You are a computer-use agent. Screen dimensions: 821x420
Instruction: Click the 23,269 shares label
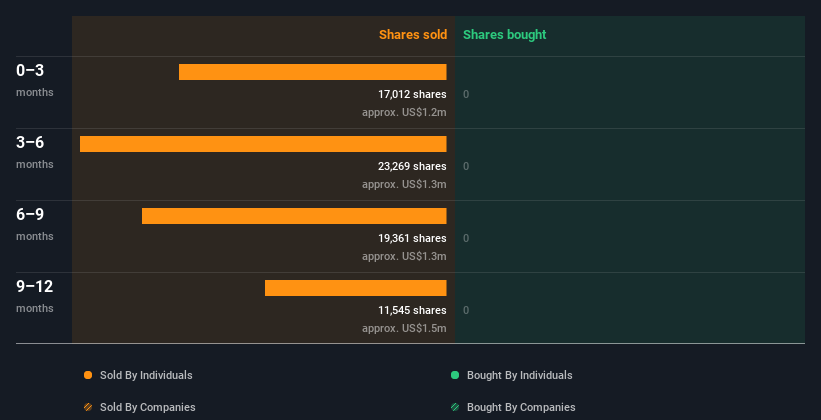click(x=413, y=167)
